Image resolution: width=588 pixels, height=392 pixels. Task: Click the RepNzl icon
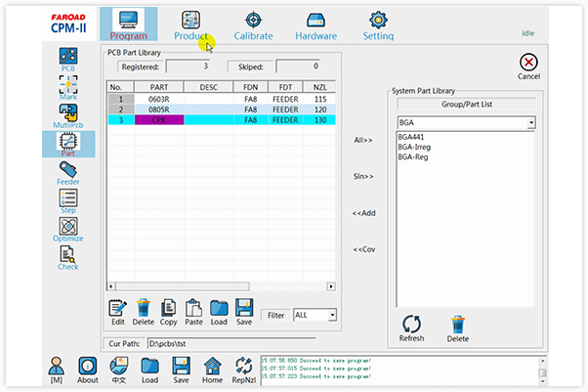[244, 370]
